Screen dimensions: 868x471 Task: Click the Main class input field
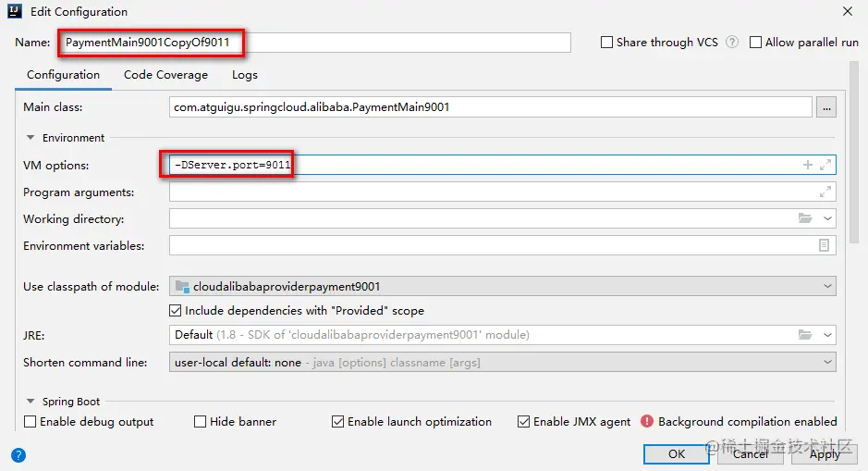pyautogui.click(x=491, y=107)
